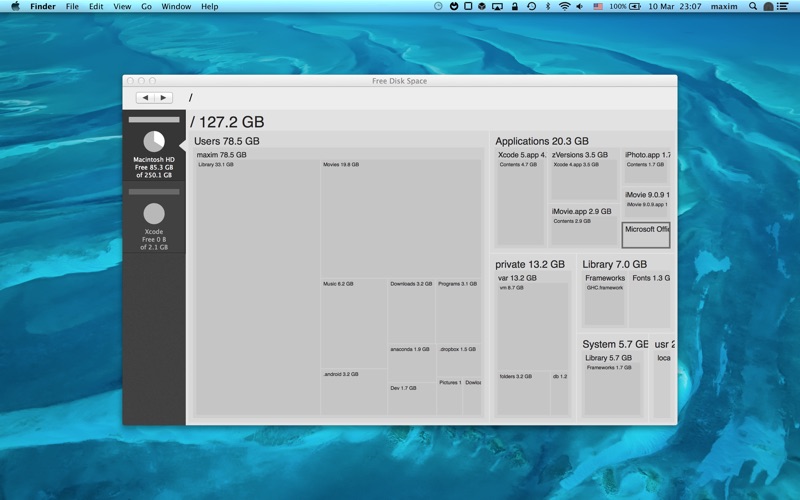Image resolution: width=800 pixels, height=500 pixels.
Task: Select the Contents 2.9 GB block
Action: (x=584, y=231)
